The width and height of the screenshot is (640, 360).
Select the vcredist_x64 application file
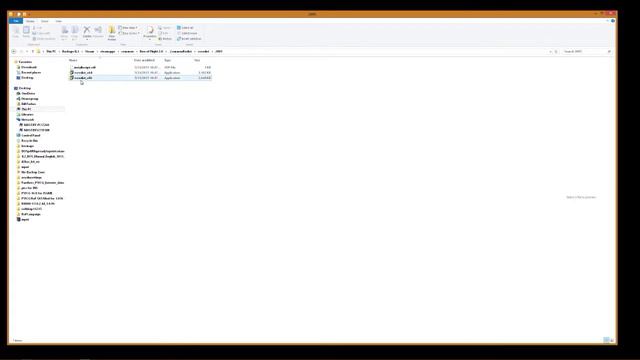(83, 73)
